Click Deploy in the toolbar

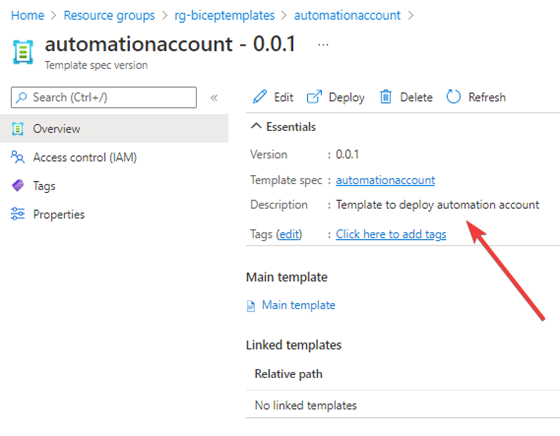pos(336,97)
